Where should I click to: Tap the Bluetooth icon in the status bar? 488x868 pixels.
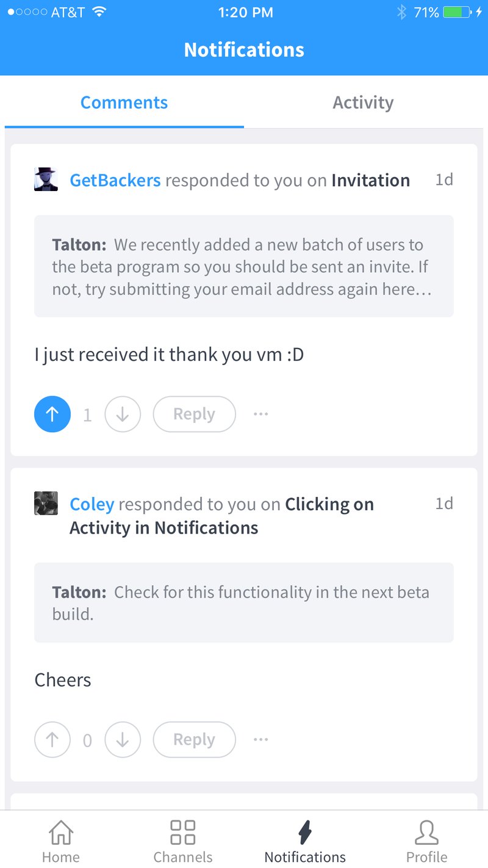coord(400,11)
